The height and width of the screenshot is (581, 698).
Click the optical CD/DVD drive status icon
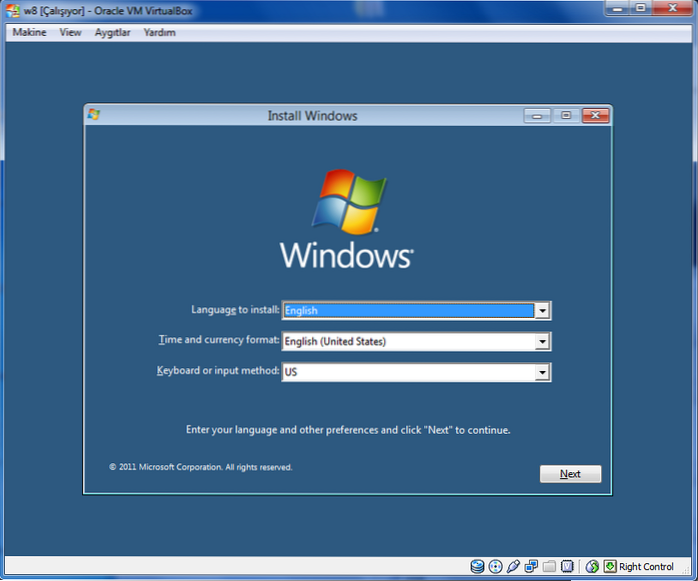[495, 567]
